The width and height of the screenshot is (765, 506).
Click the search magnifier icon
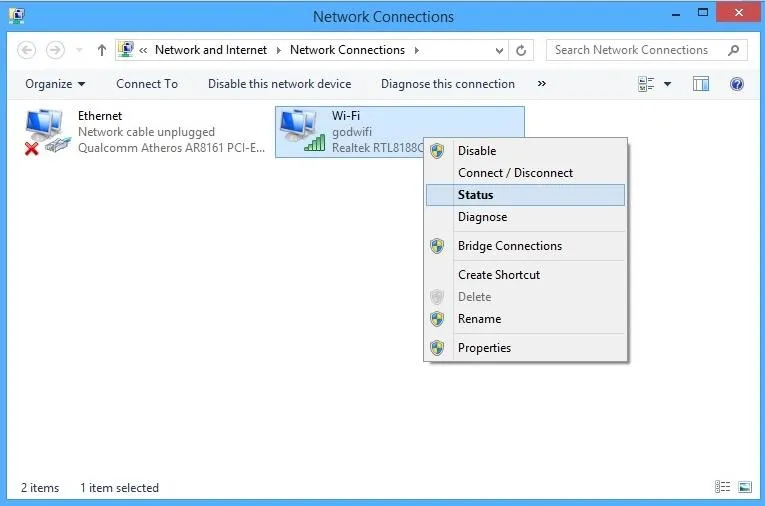(x=733, y=50)
